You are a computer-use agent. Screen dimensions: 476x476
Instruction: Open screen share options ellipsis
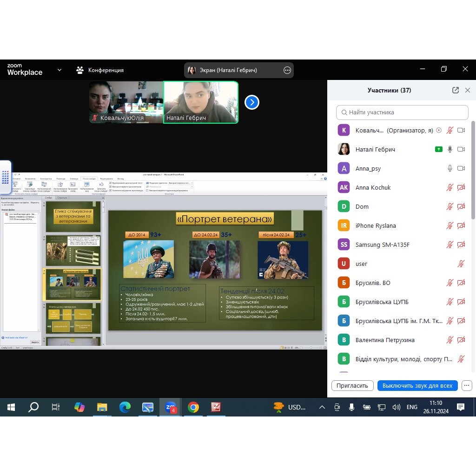287,70
